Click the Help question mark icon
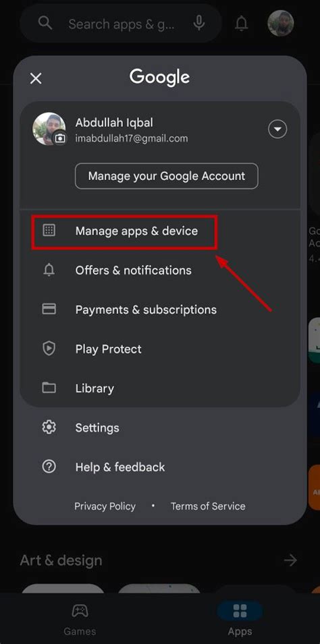This screenshot has width=320, height=644. coord(49,467)
